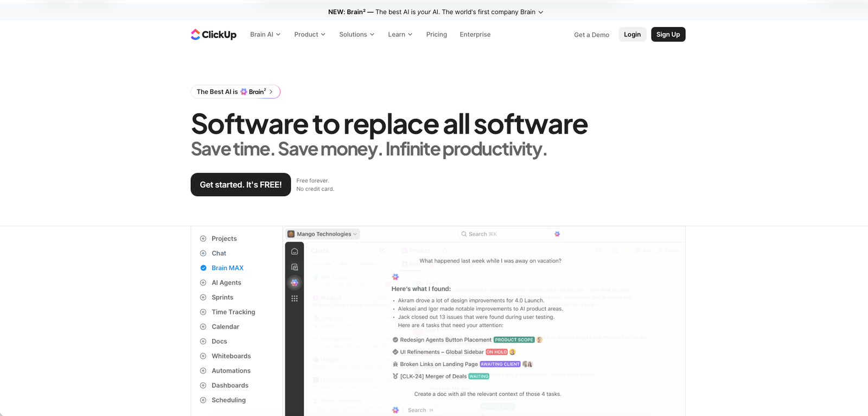Open the apps grid icon in dark rail
This screenshot has width=868, height=416.
click(x=295, y=298)
